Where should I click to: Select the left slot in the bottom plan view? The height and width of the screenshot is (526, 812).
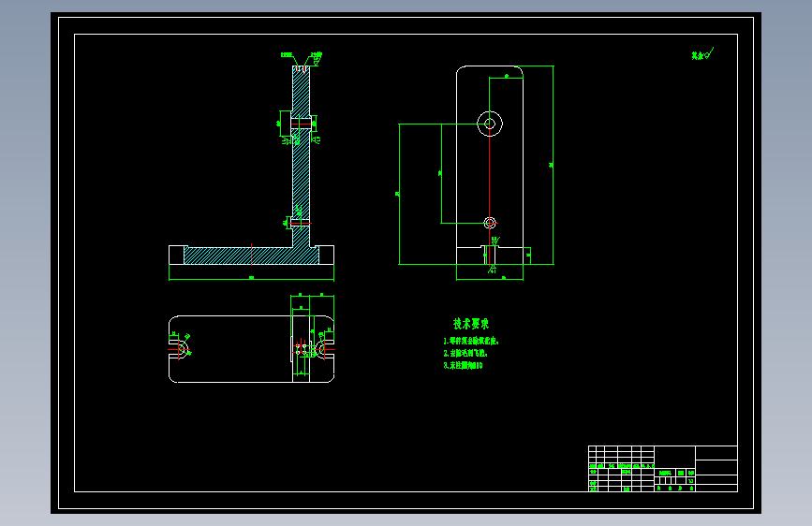pos(179,349)
